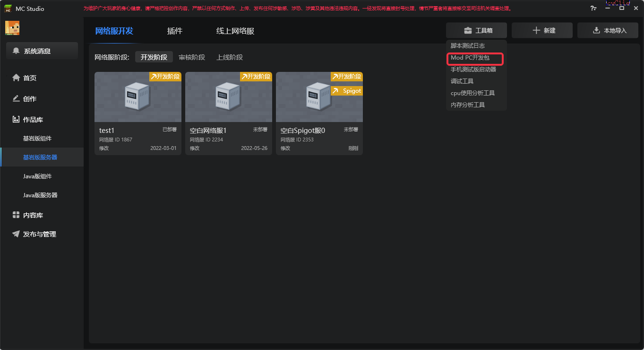The image size is (644, 350).
Task: Click the 作品库 library icon
Action: pyautogui.click(x=16, y=119)
